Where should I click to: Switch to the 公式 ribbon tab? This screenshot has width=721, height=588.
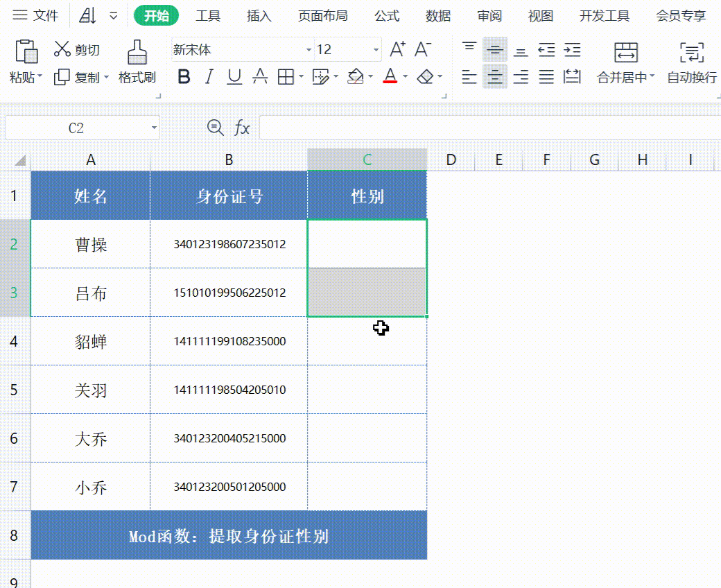(386, 15)
